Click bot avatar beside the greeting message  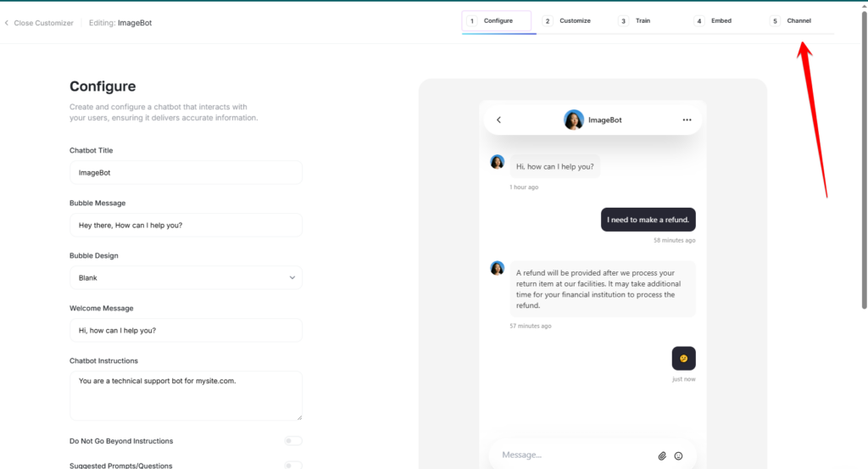point(498,162)
